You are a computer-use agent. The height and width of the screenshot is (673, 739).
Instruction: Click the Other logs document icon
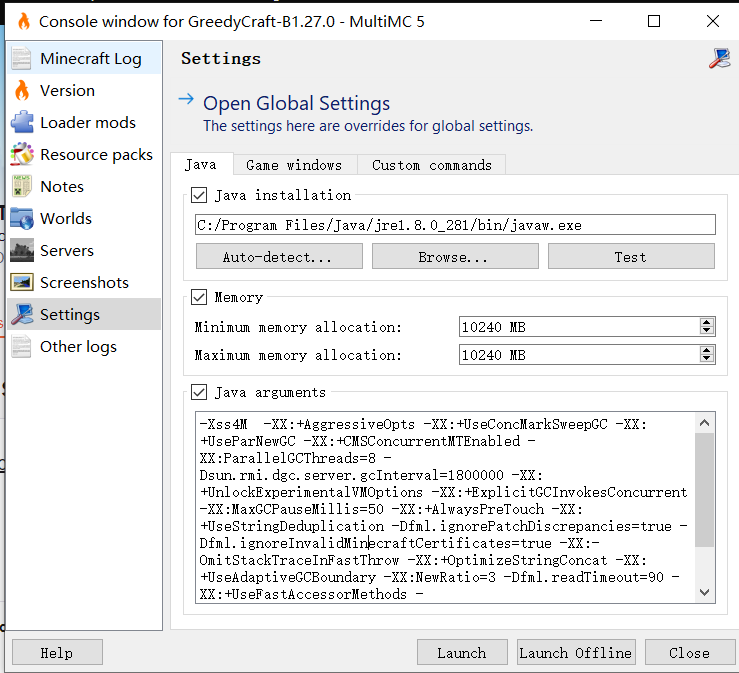pyautogui.click(x=21, y=346)
